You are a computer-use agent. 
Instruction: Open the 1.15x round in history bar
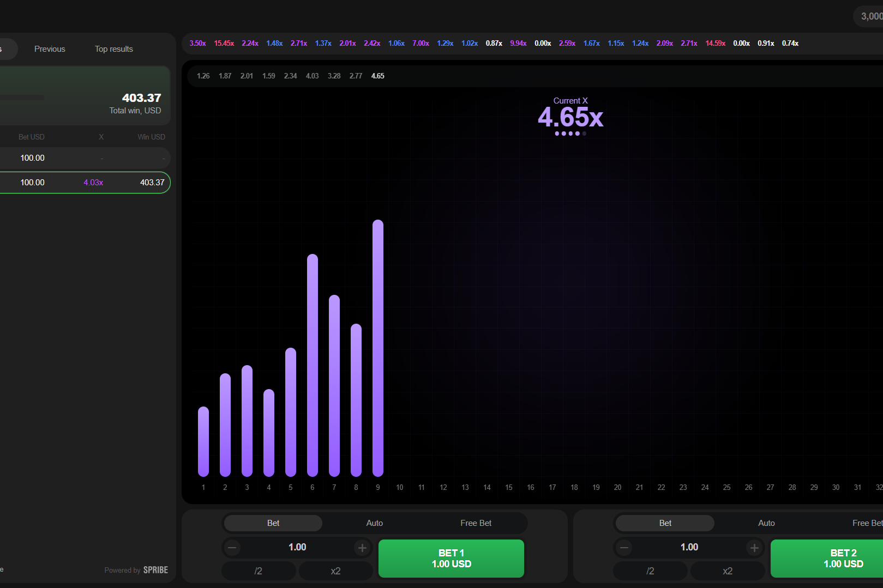click(616, 43)
